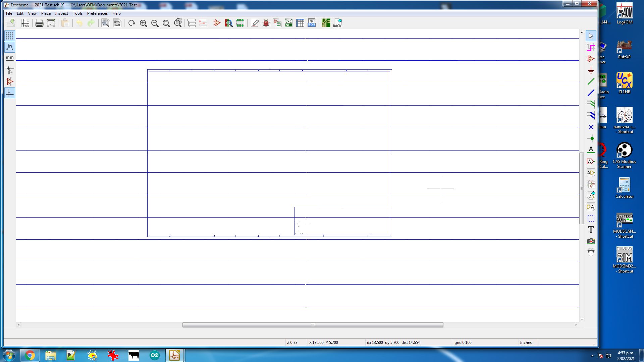Screen dimensions: 644x362
Task: Select the graphic text tool
Action: tap(591, 230)
